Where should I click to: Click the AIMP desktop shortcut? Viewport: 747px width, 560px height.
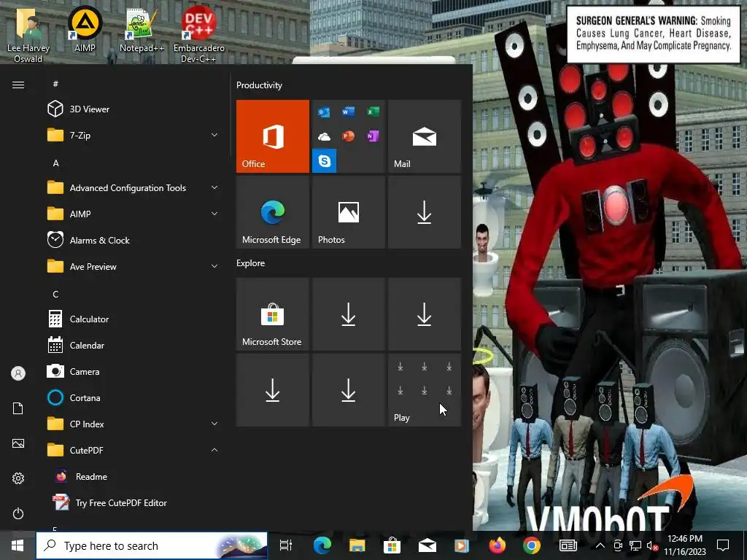tap(85, 29)
